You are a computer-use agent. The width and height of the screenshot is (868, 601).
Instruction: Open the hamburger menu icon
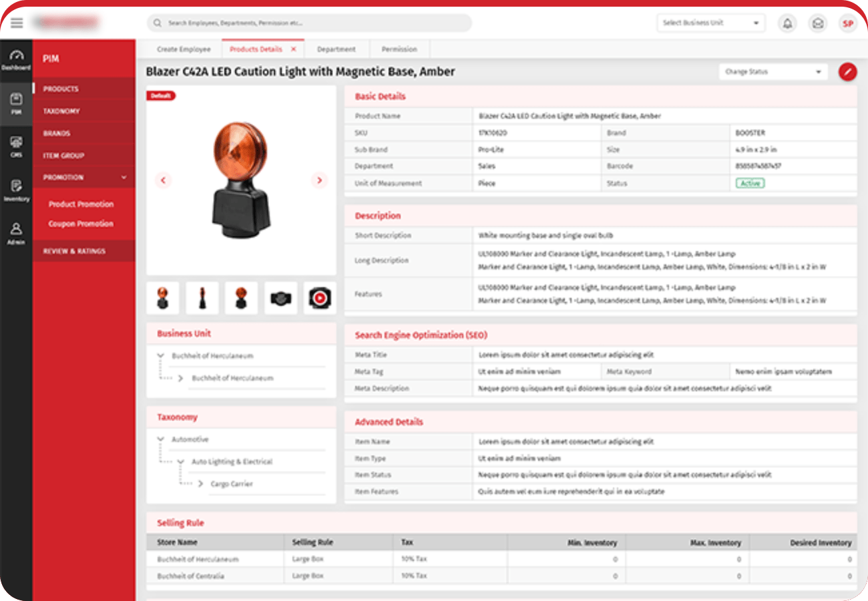(17, 23)
